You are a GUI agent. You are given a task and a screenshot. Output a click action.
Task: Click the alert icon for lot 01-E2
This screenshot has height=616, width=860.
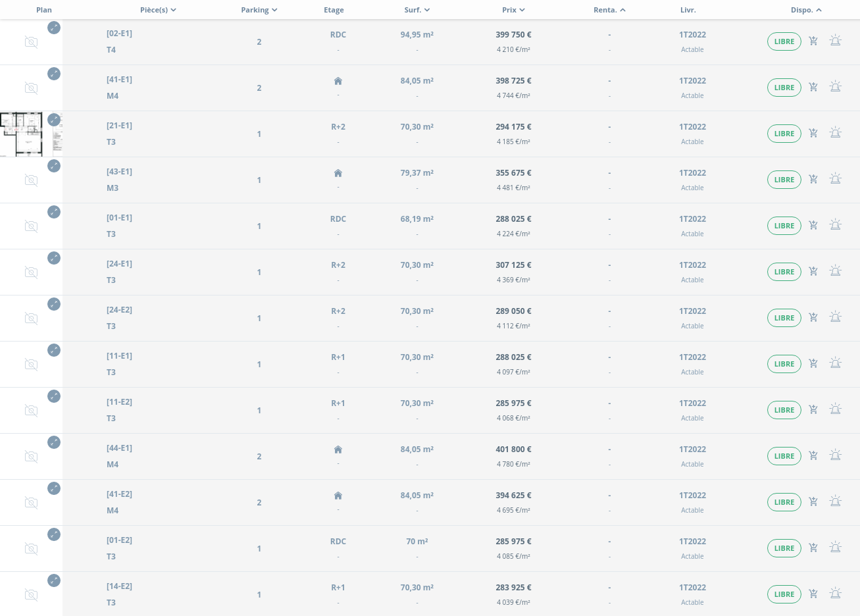pyautogui.click(x=836, y=548)
